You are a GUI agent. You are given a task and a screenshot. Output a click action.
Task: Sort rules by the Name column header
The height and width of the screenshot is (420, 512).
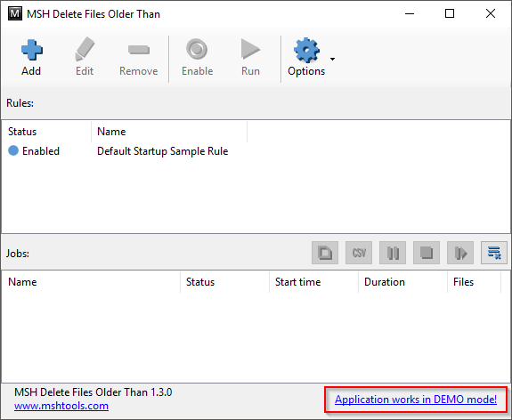pos(169,132)
